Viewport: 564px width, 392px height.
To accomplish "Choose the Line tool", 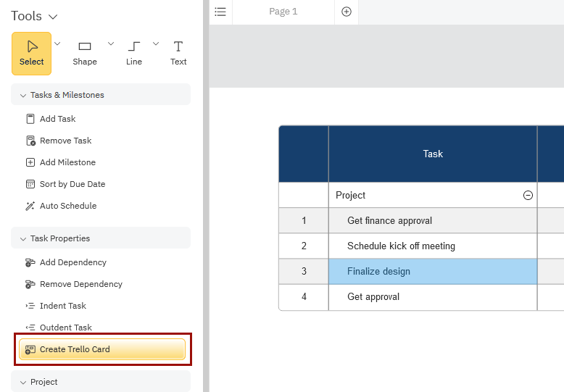I will 134,54.
